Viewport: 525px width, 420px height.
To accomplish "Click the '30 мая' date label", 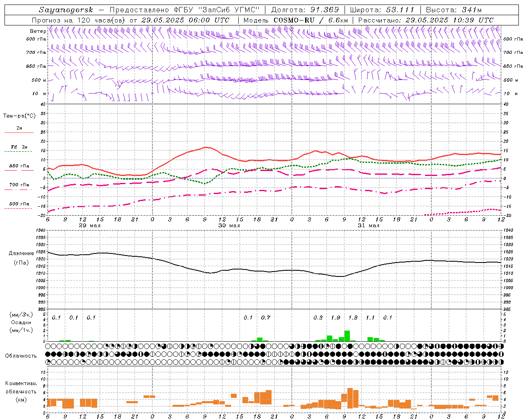I will (229, 226).
